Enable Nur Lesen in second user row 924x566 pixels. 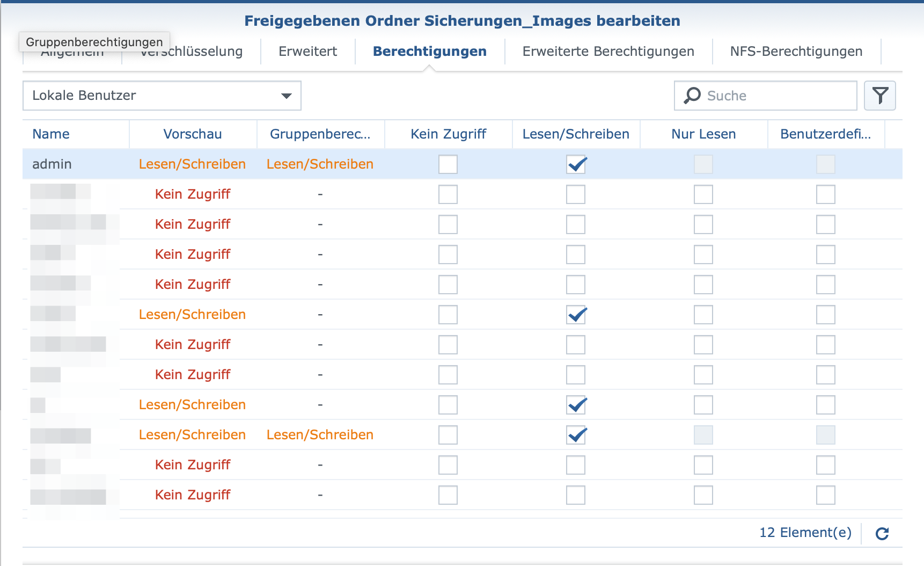(703, 194)
